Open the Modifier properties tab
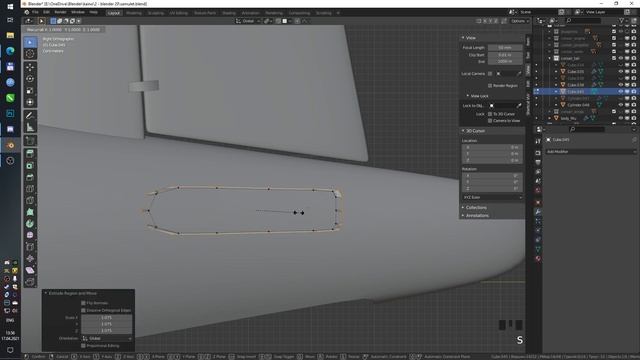640x360 pixels. click(x=538, y=211)
